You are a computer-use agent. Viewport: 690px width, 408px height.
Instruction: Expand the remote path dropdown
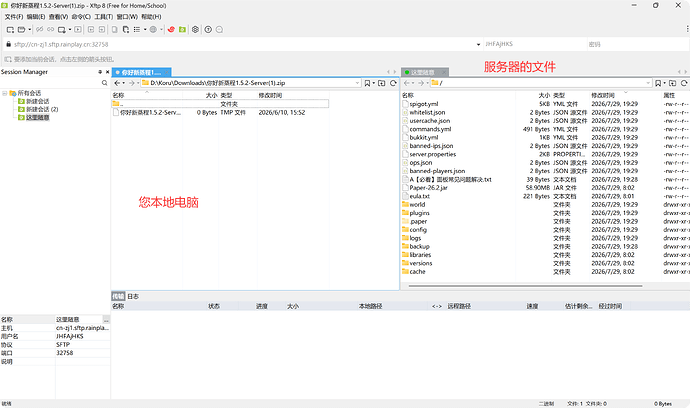648,83
